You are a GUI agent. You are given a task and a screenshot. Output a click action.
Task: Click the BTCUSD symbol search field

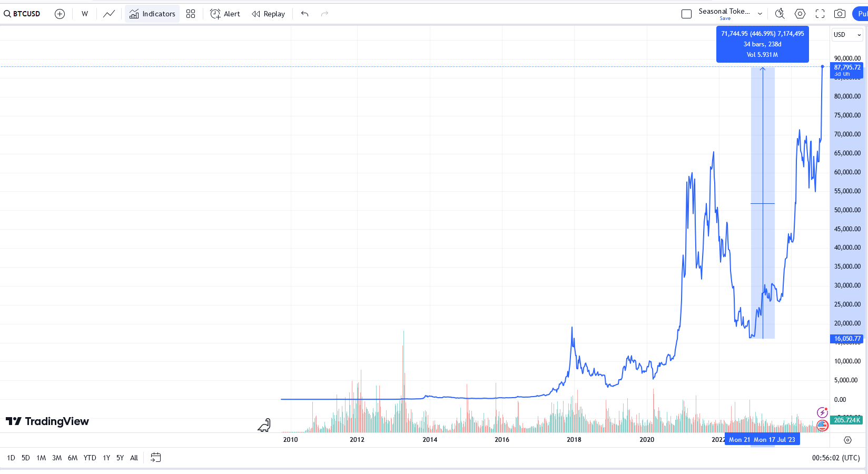click(23, 14)
